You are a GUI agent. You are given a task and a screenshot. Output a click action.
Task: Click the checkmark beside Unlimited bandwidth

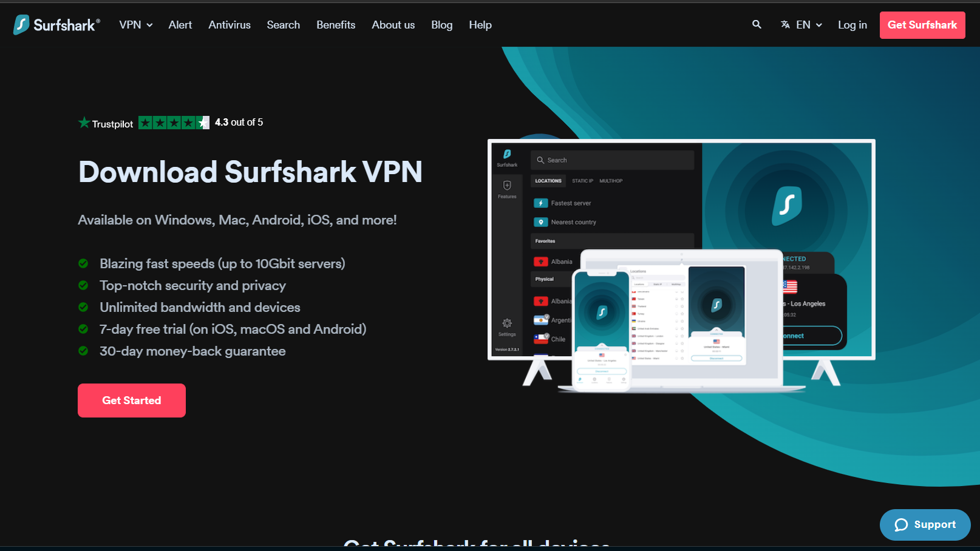coord(83,307)
